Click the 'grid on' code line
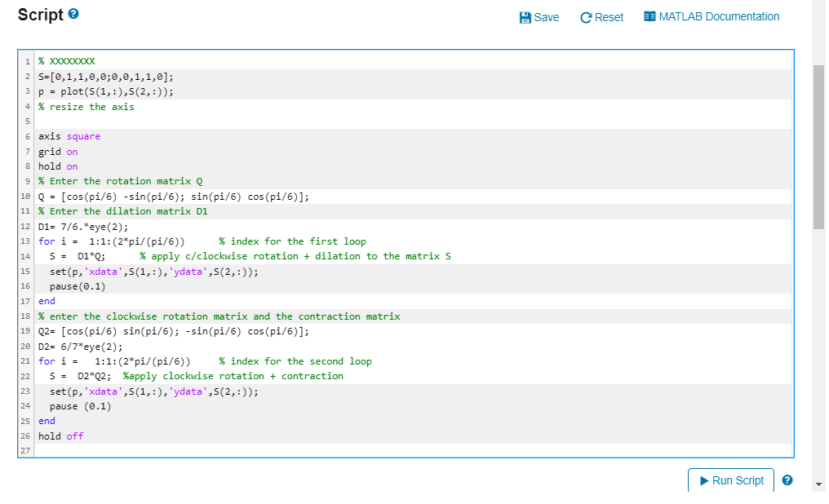 pos(59,152)
